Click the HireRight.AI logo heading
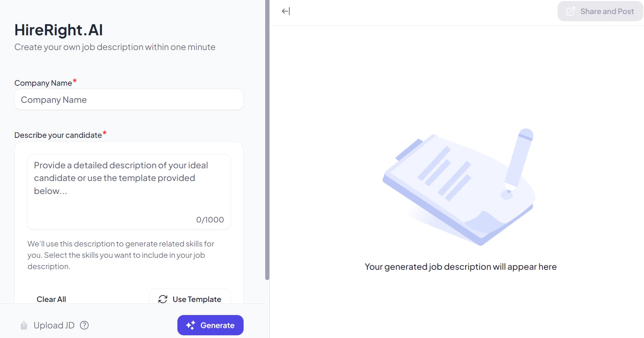 [x=58, y=30]
